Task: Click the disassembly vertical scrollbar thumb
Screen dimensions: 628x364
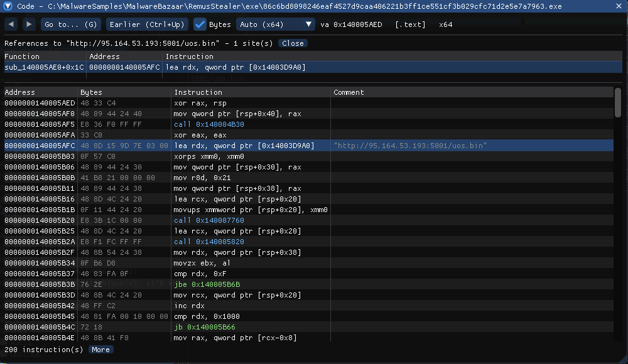Action: pos(618,103)
